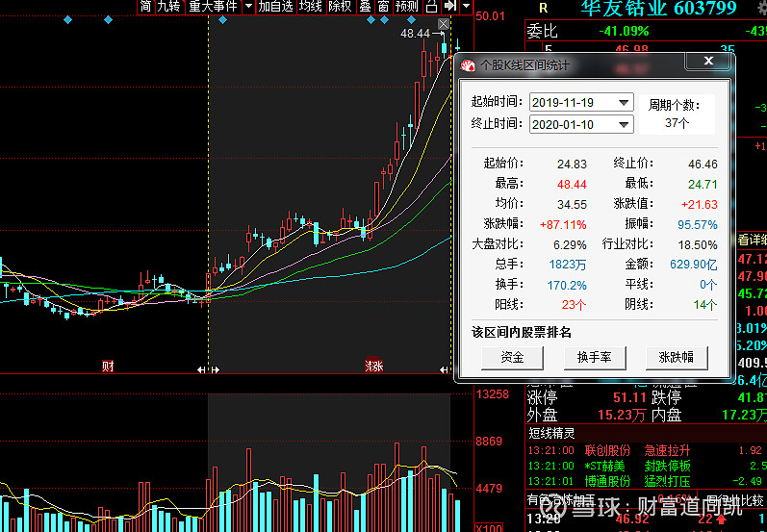Image resolution: width=767 pixels, height=532 pixels.
Task: Click the small X box above the price peak
Action: pyautogui.click(x=443, y=24)
